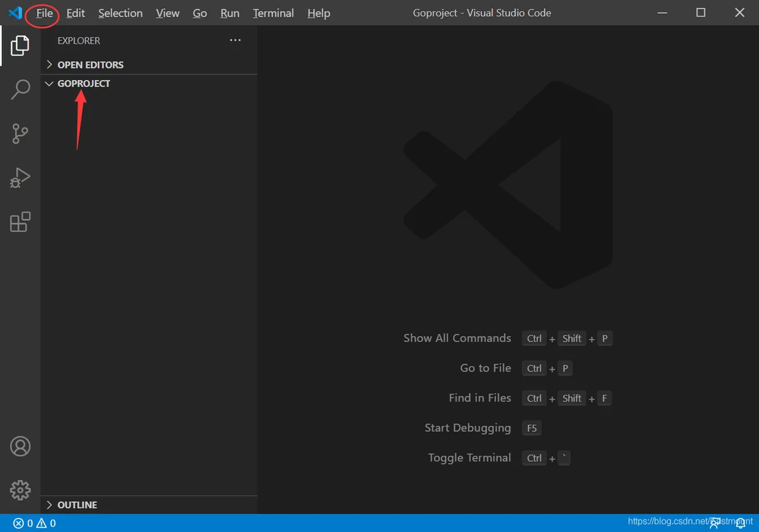Open the errors and warnings status indicator
This screenshot has width=759, height=532.
pos(35,523)
